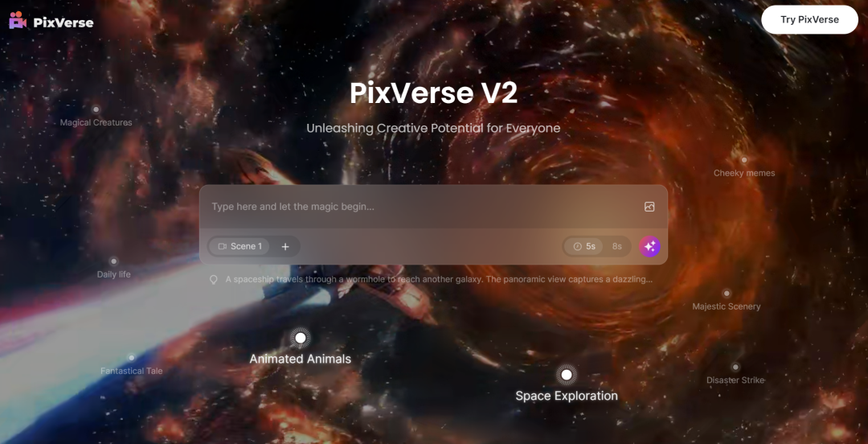Select the Space Exploration glowing dot
The image size is (868, 444).
[x=567, y=375]
